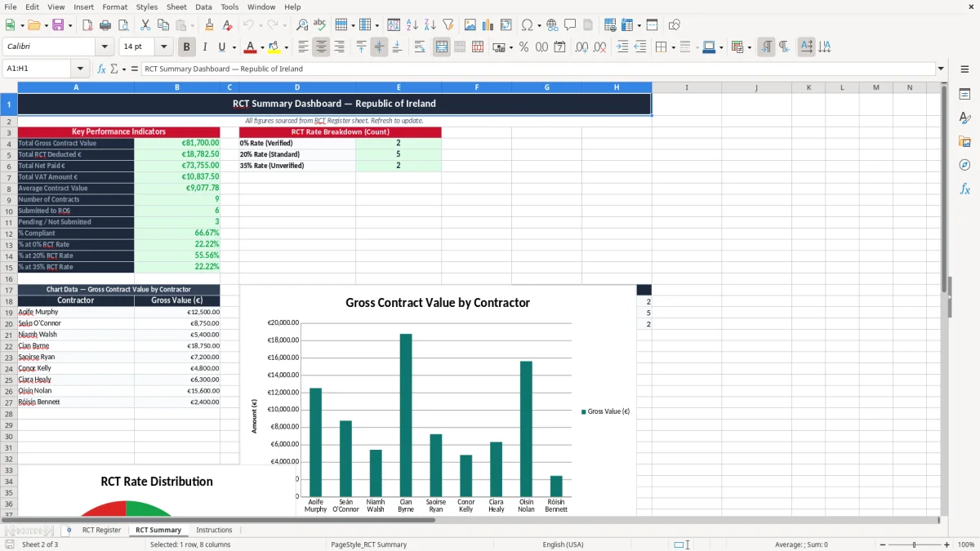Viewport: 980px width, 551px height.
Task: Open the Data menu
Action: pos(203,7)
